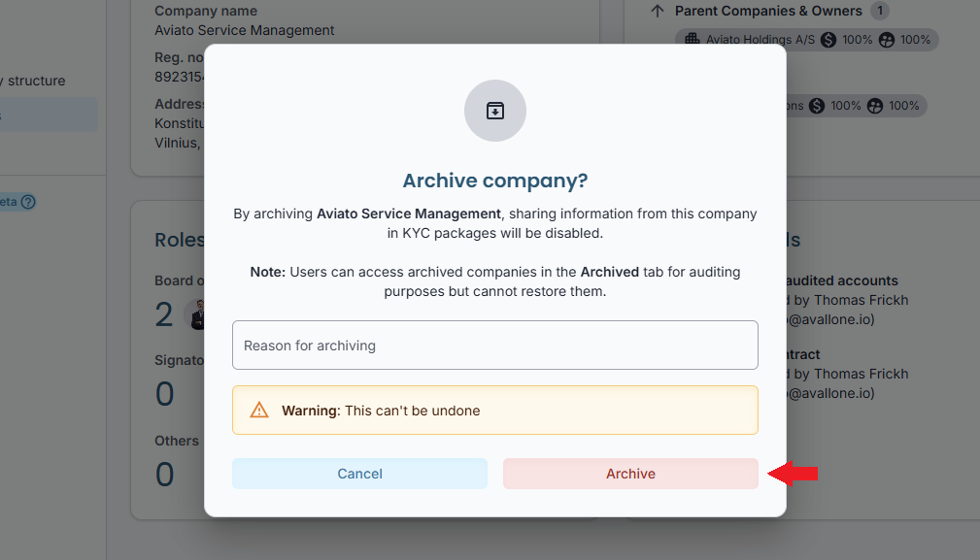Image resolution: width=980 pixels, height=560 pixels.
Task: Click dollar ownership icon for Aviato Holdings
Action: [x=828, y=40]
